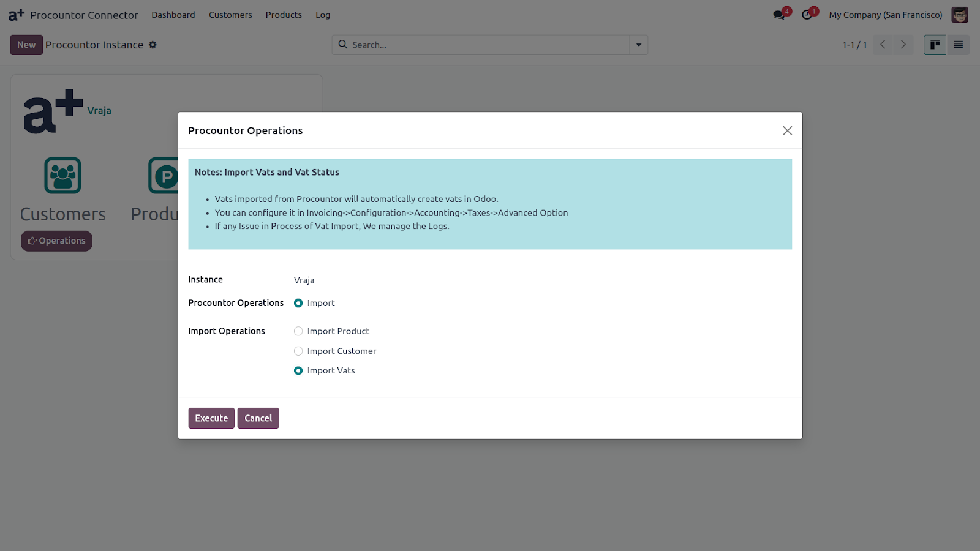Open company switcher My Company (San Francisco)
980x551 pixels.
coord(886,15)
